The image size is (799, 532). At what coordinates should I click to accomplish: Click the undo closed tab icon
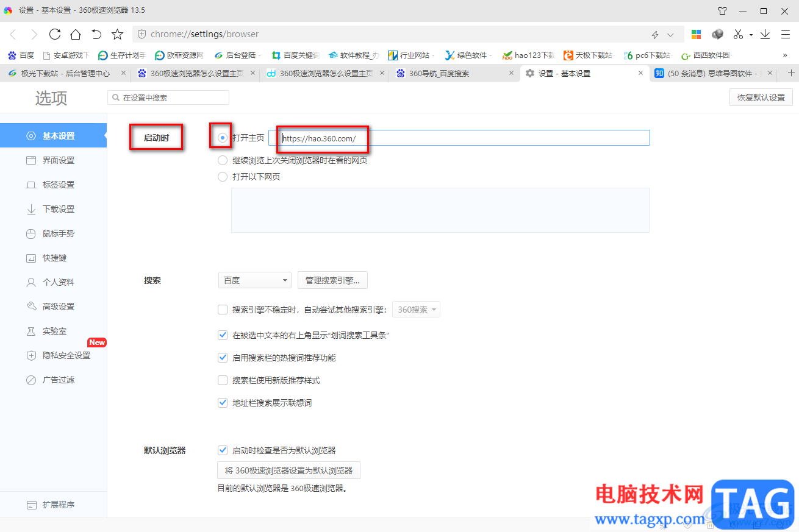pos(96,34)
